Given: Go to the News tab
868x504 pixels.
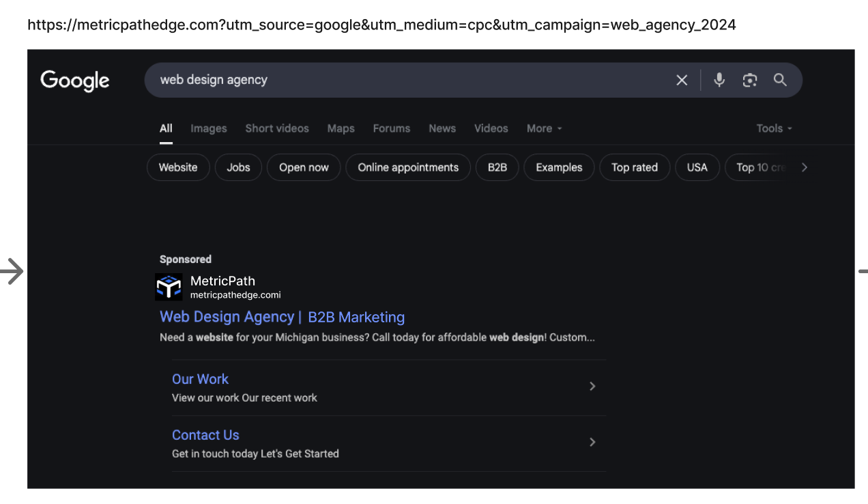Looking at the screenshot, I should click(442, 128).
